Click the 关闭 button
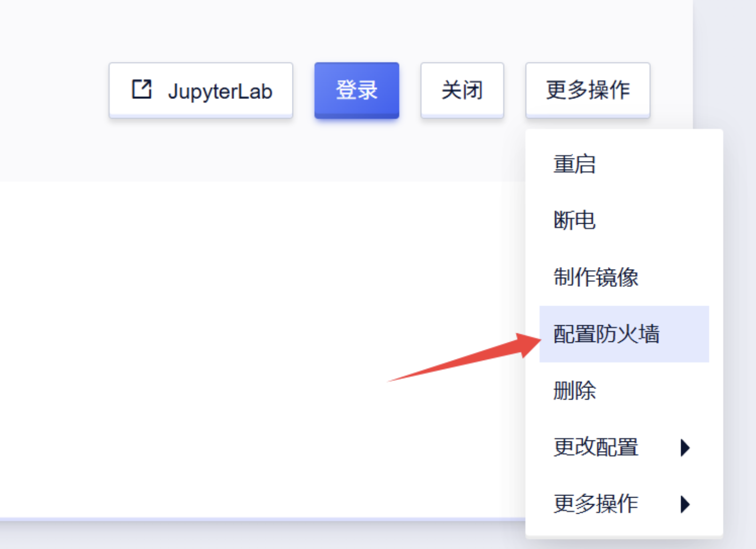The width and height of the screenshot is (756, 549). (462, 90)
